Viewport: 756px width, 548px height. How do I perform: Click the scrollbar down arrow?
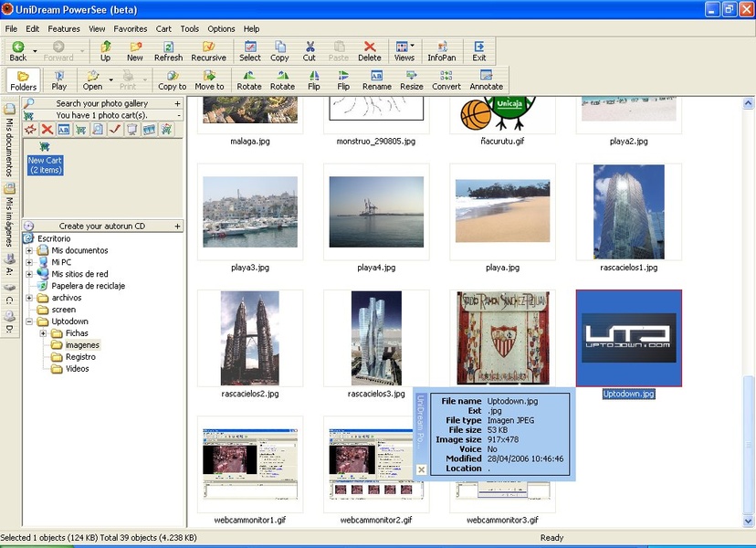coord(748,521)
